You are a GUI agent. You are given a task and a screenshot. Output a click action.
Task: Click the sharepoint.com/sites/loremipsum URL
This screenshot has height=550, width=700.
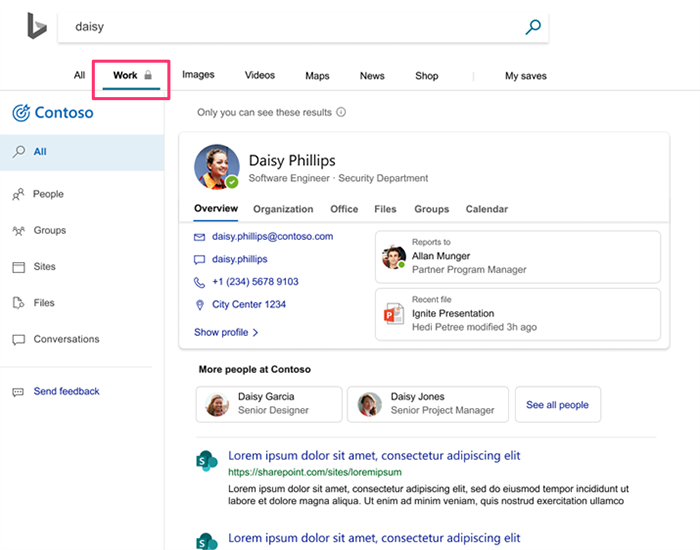click(315, 472)
